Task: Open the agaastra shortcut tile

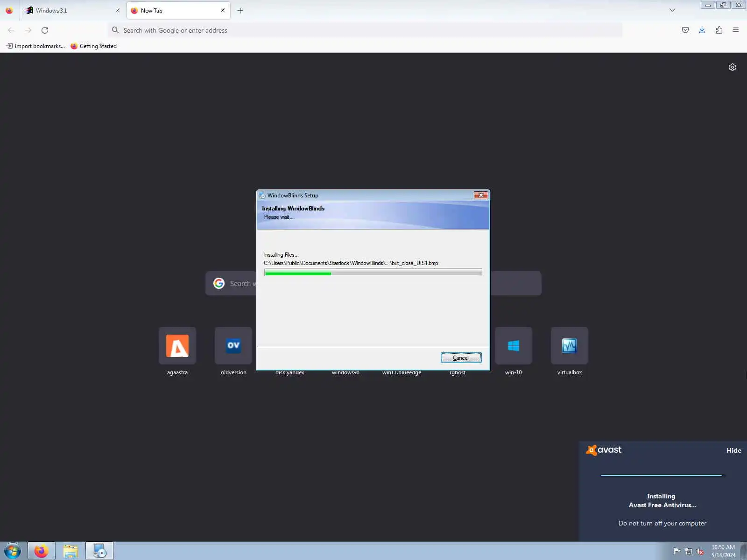Action: 177,346
